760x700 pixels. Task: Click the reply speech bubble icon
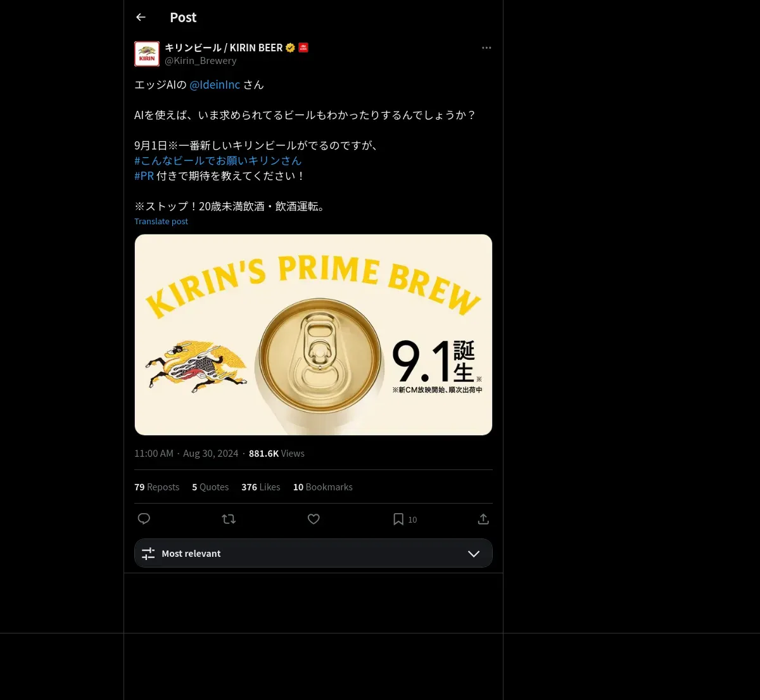(x=144, y=519)
